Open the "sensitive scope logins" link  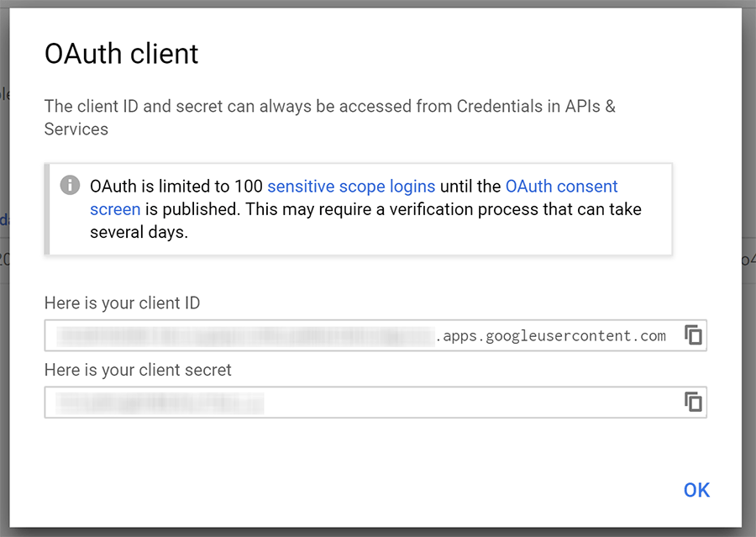click(x=351, y=187)
